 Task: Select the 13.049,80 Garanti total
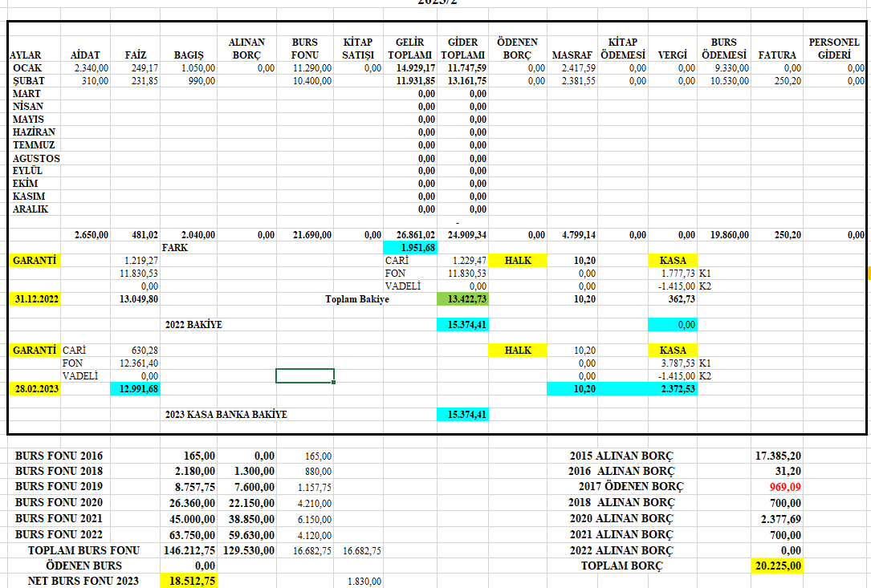pyautogui.click(x=139, y=298)
